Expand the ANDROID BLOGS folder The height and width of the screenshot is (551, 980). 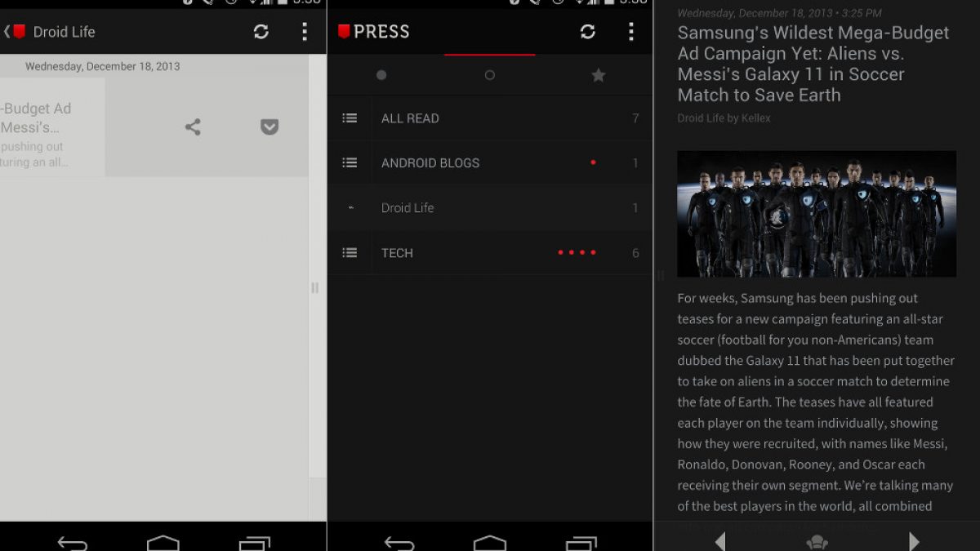tap(490, 163)
